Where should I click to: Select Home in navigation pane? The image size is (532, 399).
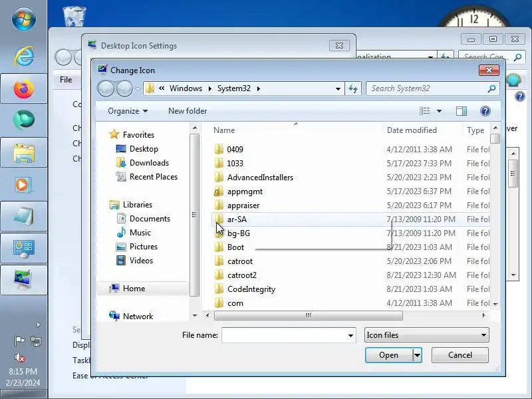pyautogui.click(x=142, y=289)
